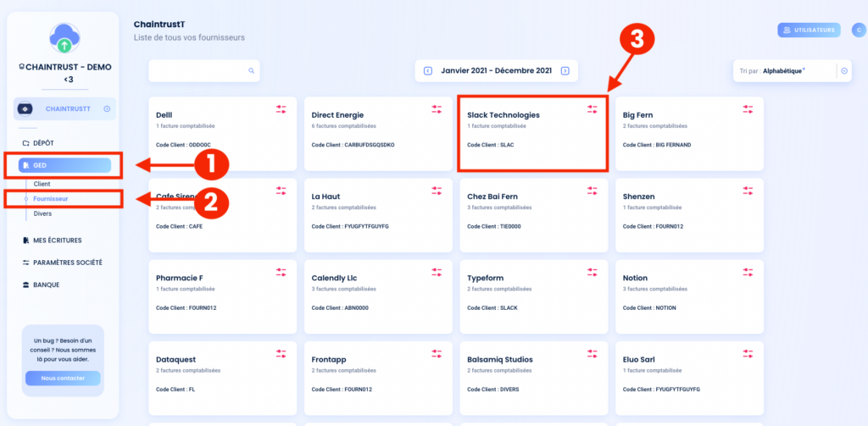Click the UTILISATEURS button
This screenshot has height=426, width=868.
809,30
